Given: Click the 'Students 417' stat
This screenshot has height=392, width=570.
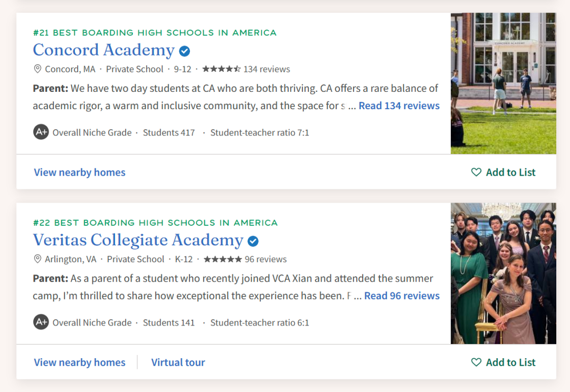Looking at the screenshot, I should (x=169, y=132).
